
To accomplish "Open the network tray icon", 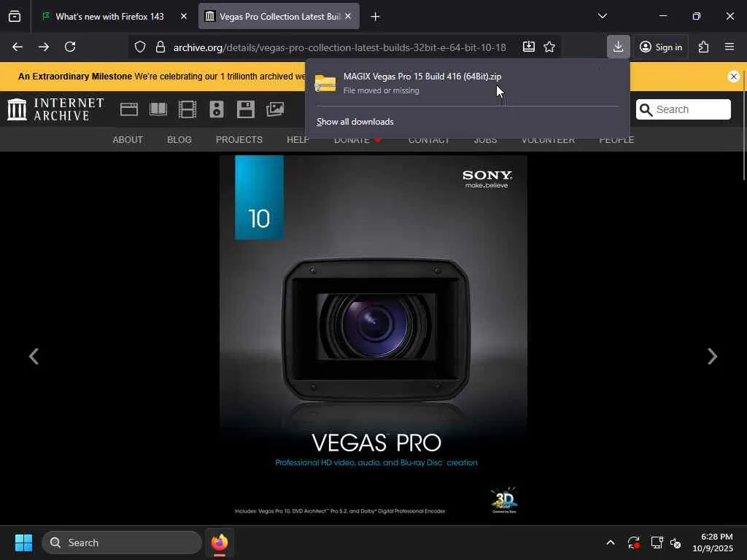I will (657, 542).
